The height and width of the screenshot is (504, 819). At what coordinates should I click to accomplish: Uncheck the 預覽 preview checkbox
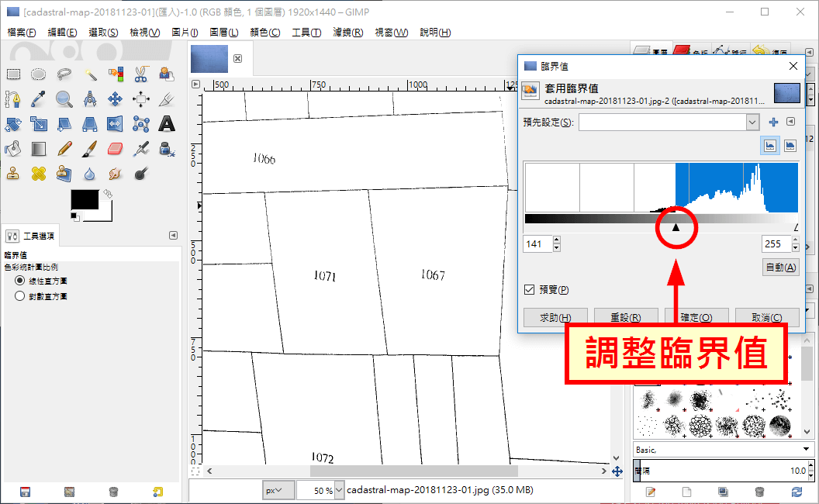(530, 290)
